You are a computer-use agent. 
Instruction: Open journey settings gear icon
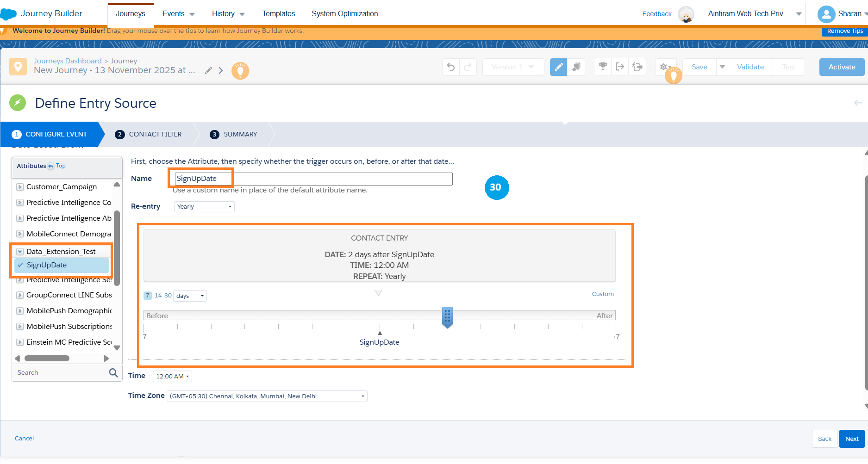[x=663, y=67]
